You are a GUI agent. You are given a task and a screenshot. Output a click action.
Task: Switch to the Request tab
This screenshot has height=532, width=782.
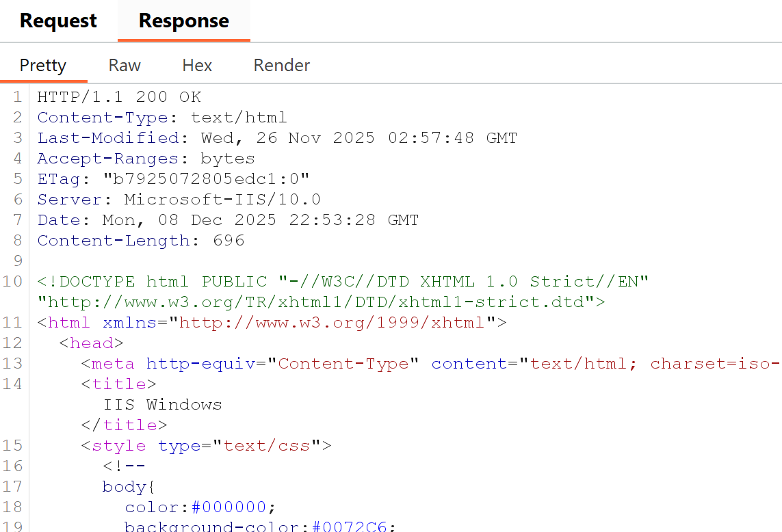click(57, 21)
